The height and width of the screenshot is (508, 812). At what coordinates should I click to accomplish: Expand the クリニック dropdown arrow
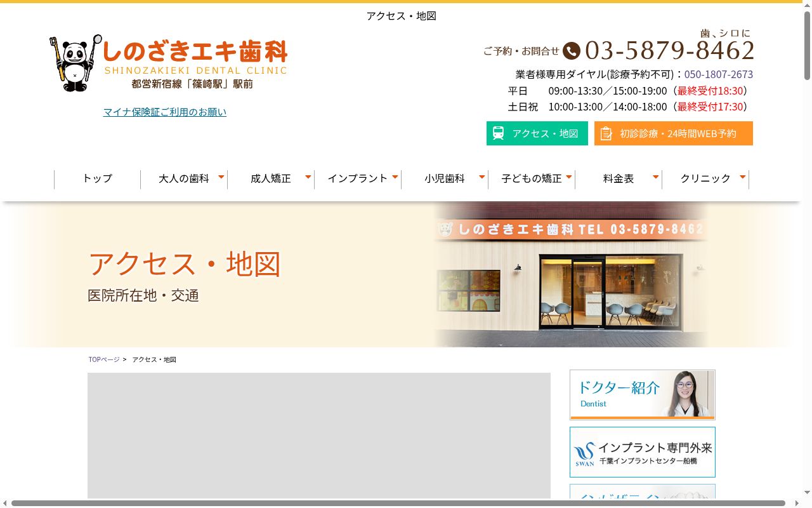coord(743,177)
